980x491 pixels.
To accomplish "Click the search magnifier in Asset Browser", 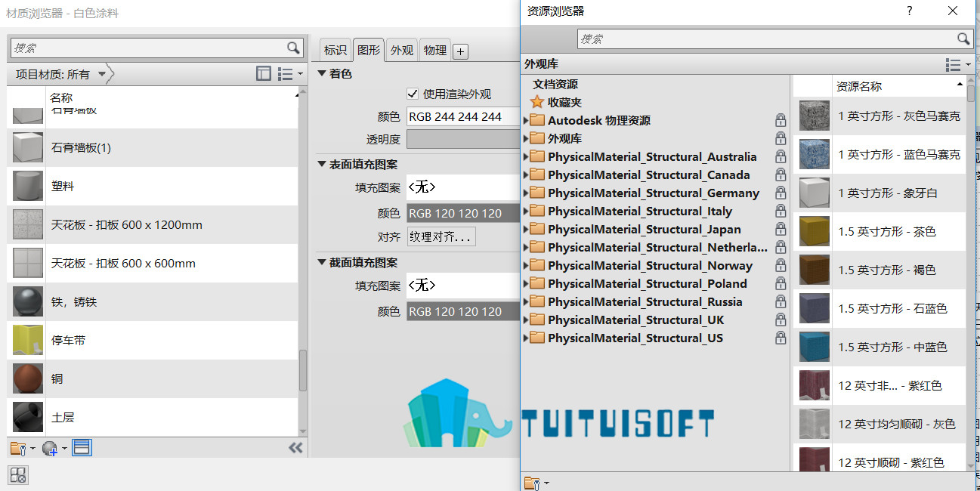I will 963,39.
